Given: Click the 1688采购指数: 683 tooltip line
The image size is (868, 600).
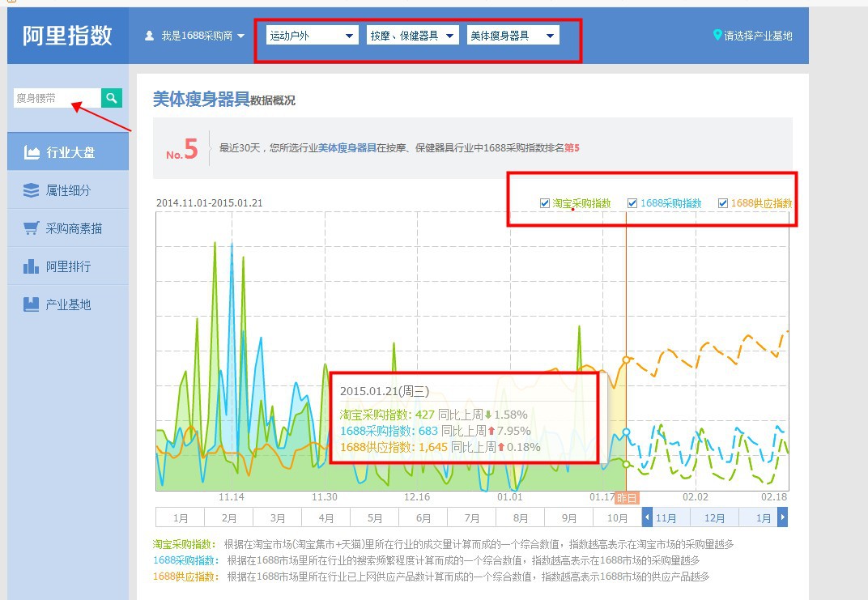Looking at the screenshot, I should tap(435, 431).
